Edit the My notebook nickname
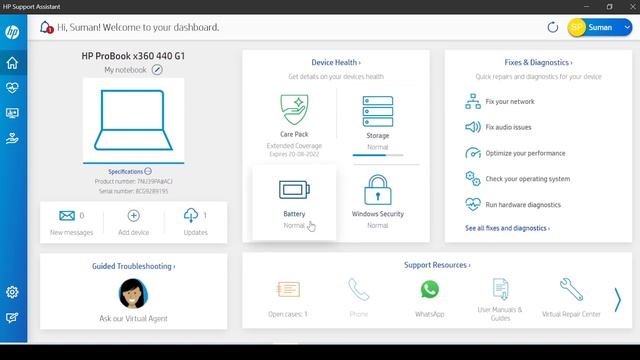640x360 pixels. [x=157, y=70]
